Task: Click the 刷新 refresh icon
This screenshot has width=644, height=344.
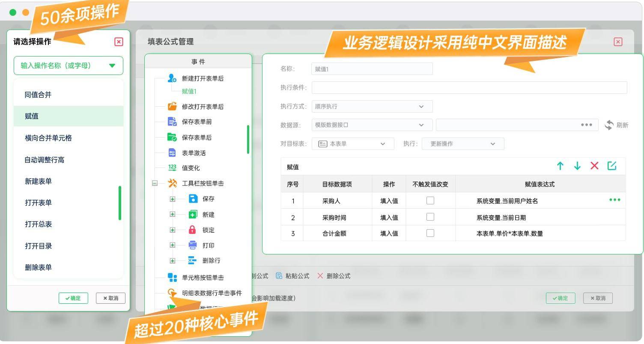Action: pos(609,125)
